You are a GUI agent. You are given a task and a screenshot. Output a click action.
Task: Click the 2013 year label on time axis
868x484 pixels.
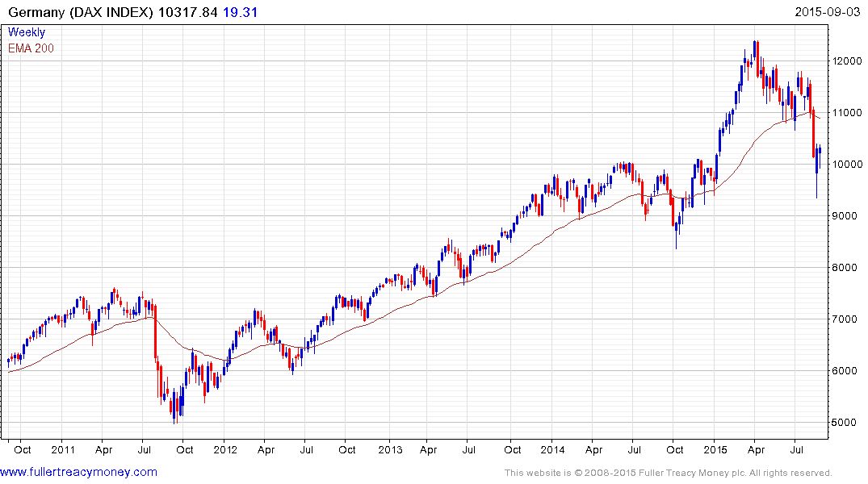(x=390, y=449)
